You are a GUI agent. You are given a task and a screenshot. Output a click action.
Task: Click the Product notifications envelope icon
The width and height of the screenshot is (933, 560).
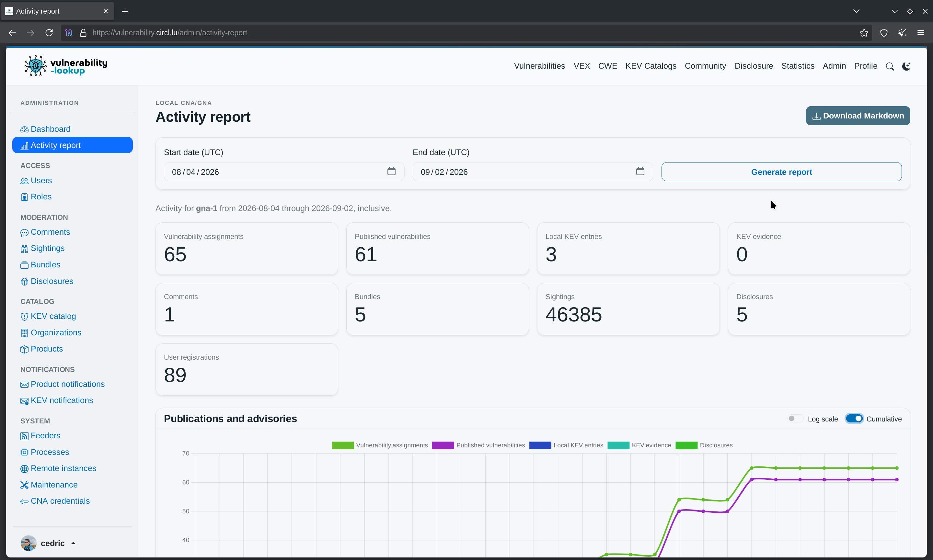click(x=24, y=385)
